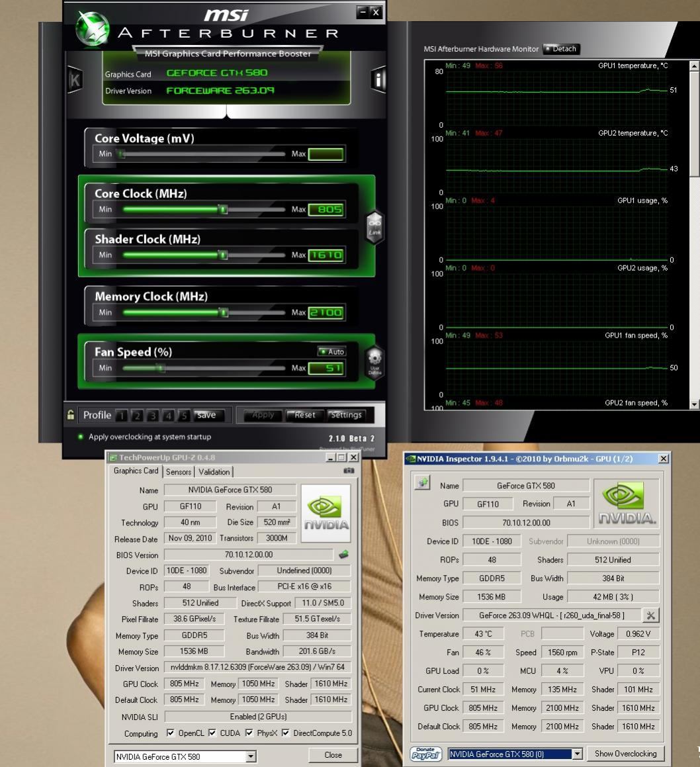Click the PayPal Donate button in Inspector

click(425, 753)
